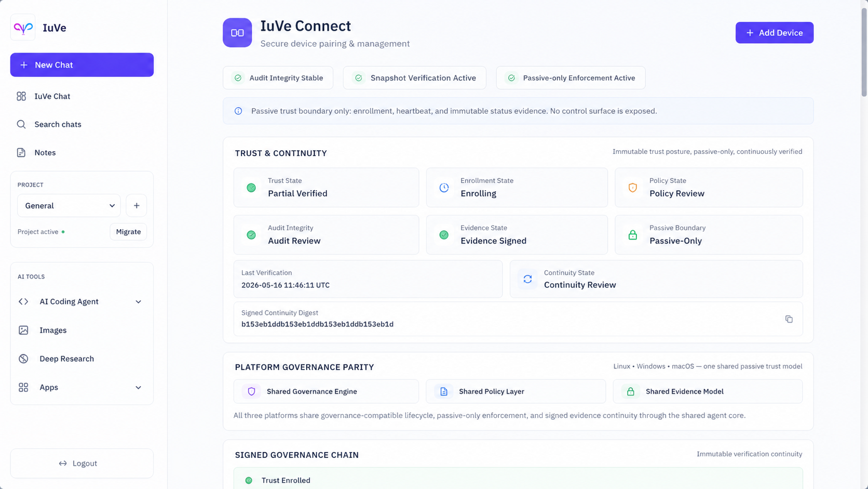The height and width of the screenshot is (489, 868).
Task: Select AI Coding Agent in sidebar
Action: pos(82,301)
